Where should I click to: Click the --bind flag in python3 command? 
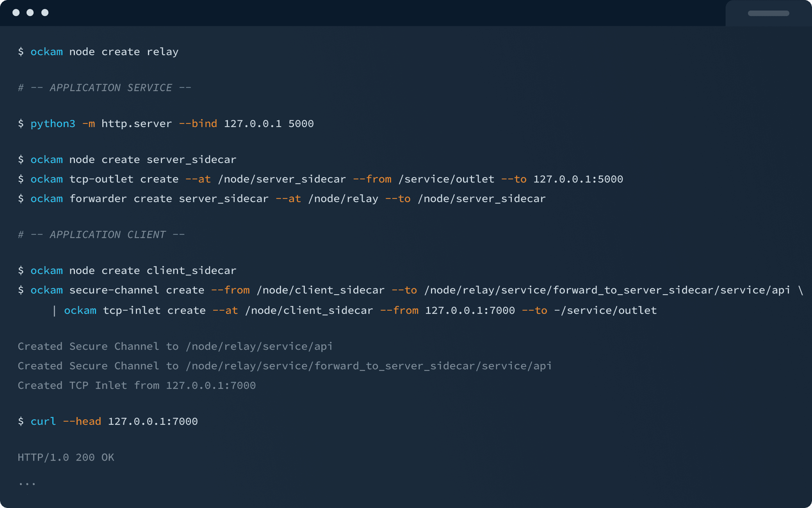coord(198,124)
